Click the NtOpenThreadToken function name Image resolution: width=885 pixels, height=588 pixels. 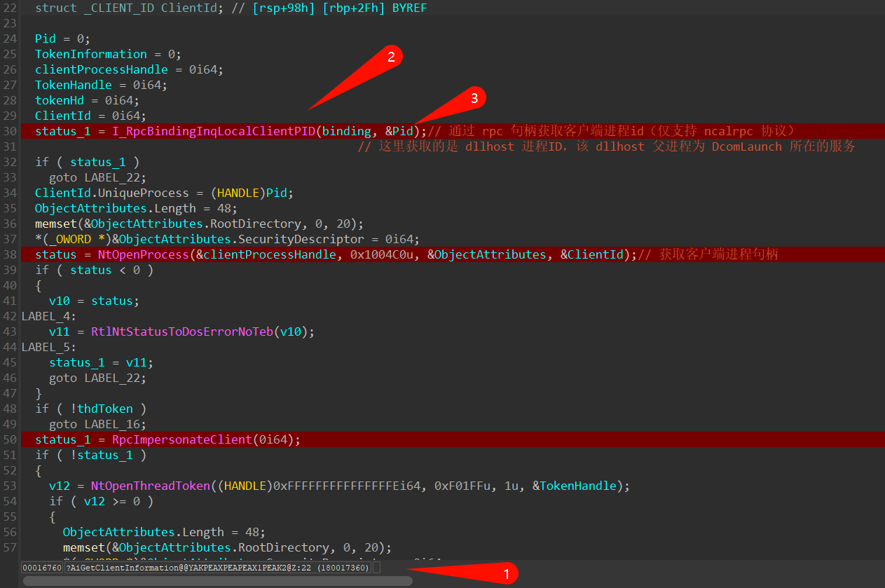click(150, 486)
